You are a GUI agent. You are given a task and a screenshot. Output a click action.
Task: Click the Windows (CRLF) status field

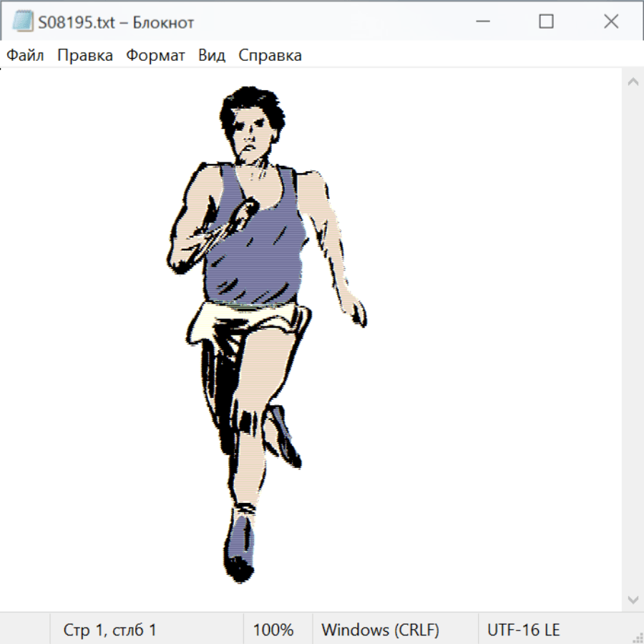380,630
